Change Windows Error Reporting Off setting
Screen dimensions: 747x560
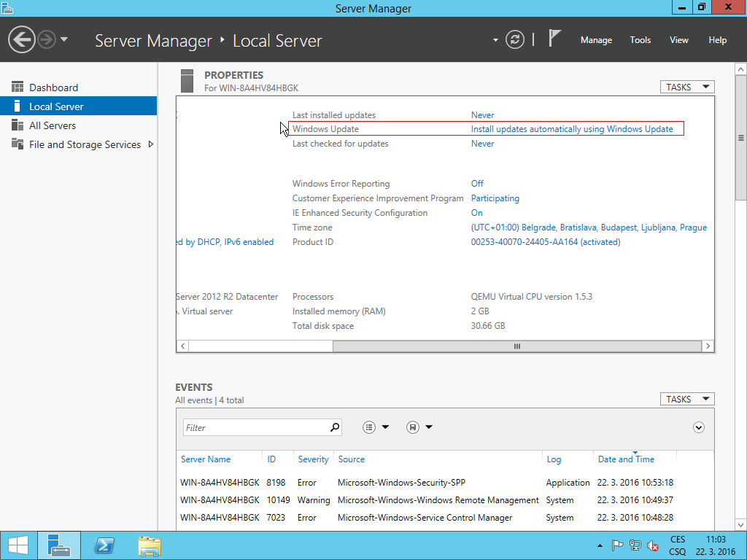pos(477,184)
